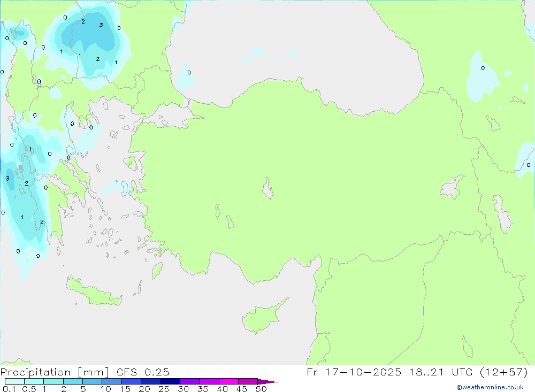
Task: Choose the 35–40 mm violet legend swatch
Action: 209,381
